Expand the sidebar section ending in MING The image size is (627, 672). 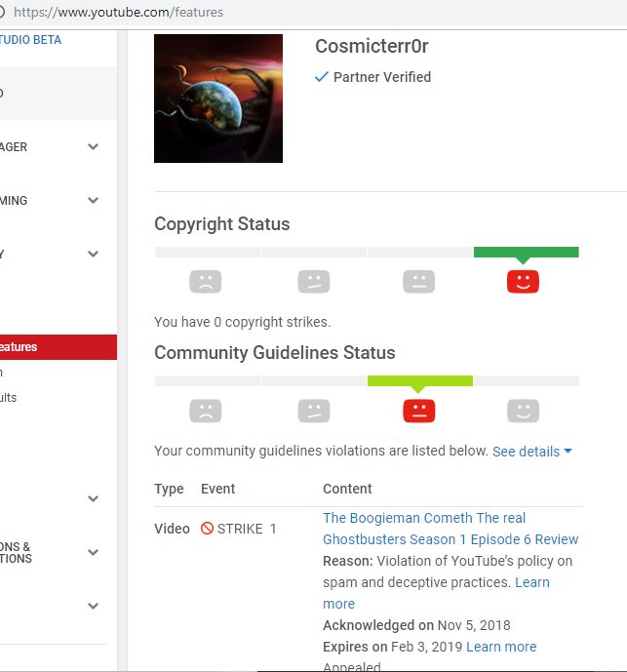(93, 200)
